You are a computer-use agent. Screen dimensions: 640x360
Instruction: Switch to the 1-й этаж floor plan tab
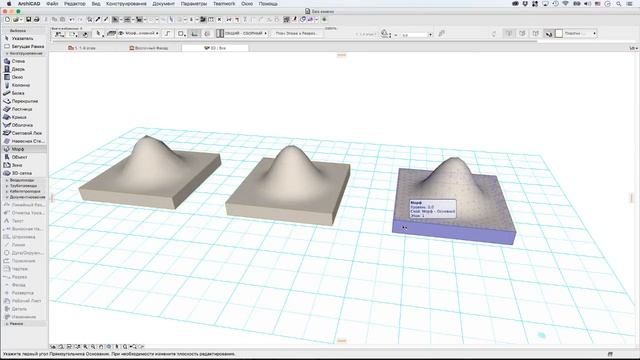coord(82,48)
